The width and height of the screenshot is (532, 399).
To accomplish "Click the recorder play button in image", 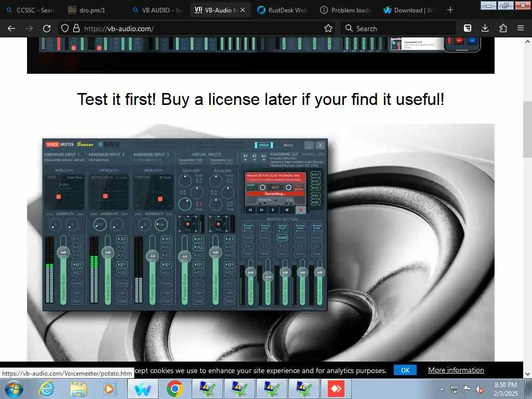I will coord(273,210).
